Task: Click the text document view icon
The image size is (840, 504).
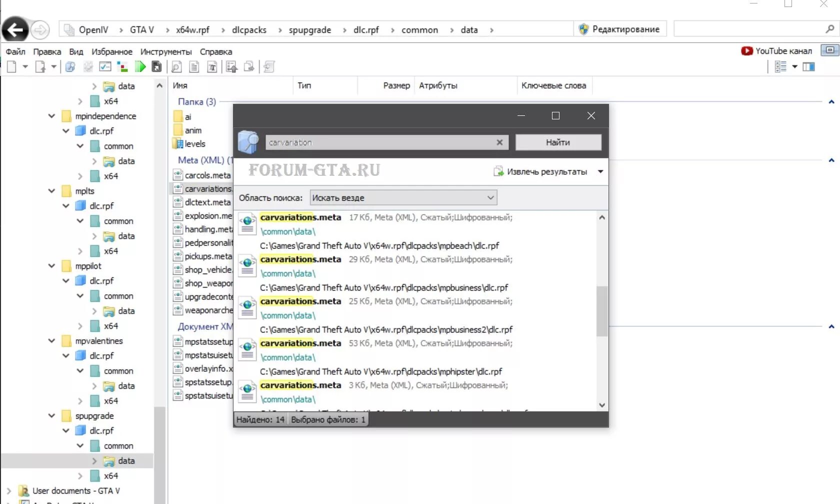Action: tap(194, 67)
